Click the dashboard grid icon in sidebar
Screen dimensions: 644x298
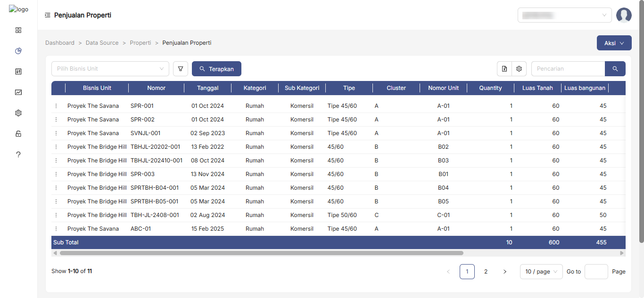point(18,30)
